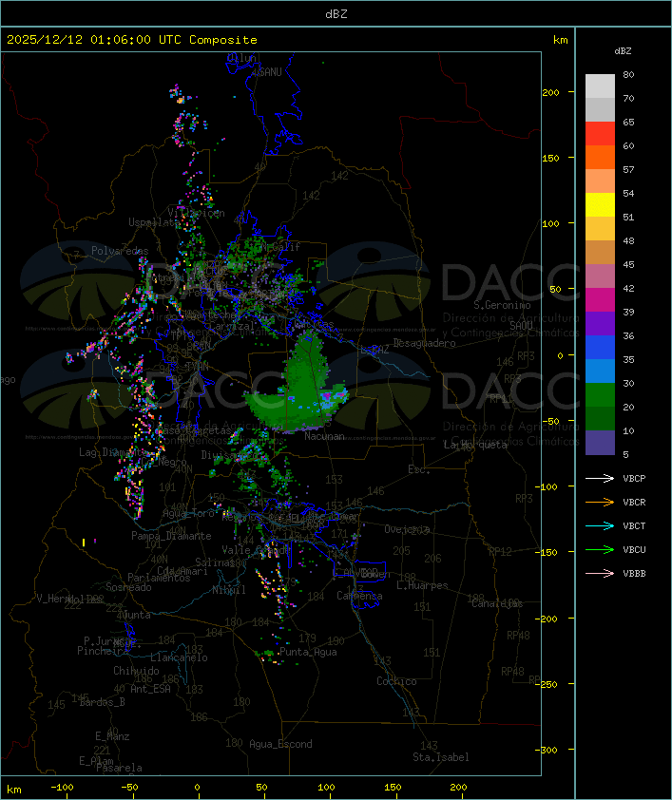Click the Llancanelo map label
This screenshot has height=800, width=672.
tap(179, 657)
